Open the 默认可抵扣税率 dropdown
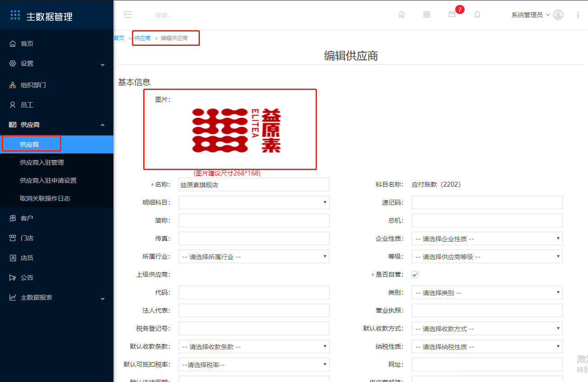The width and height of the screenshot is (588, 382). (254, 364)
